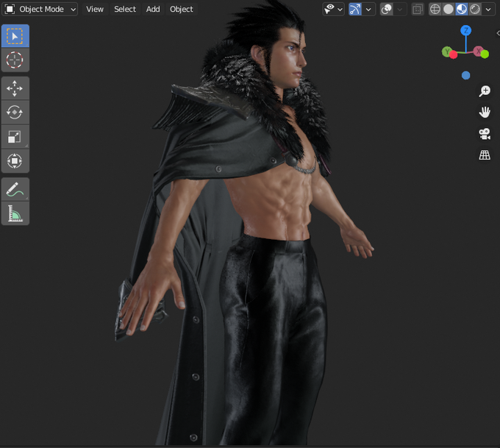The image size is (500, 448).
Task: Open the Object Mode dropdown
Action: [40, 10]
